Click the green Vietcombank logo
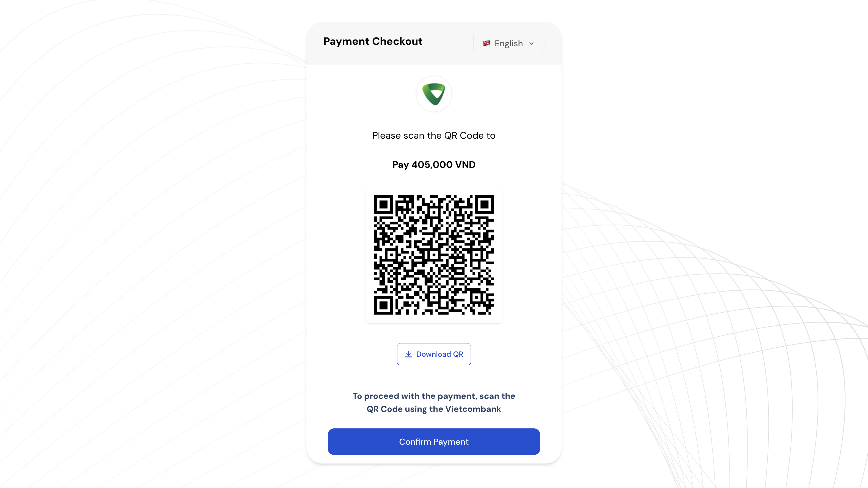 [434, 94]
